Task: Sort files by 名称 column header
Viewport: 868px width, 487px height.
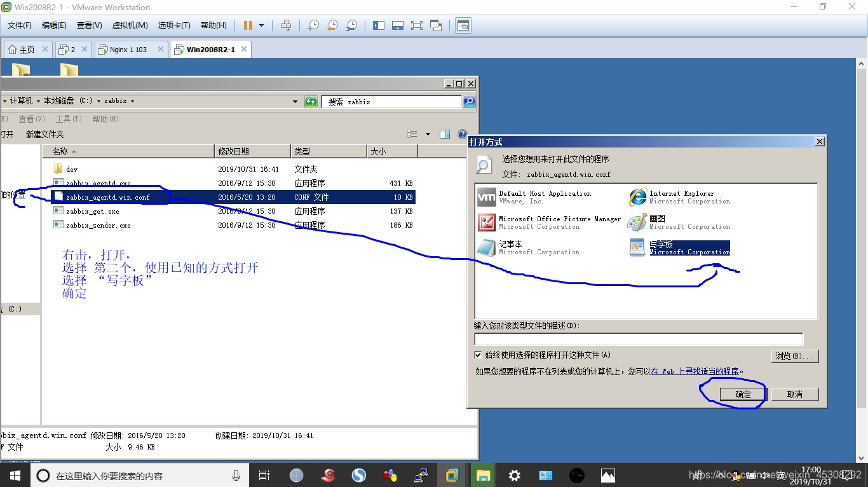Action: [x=128, y=151]
